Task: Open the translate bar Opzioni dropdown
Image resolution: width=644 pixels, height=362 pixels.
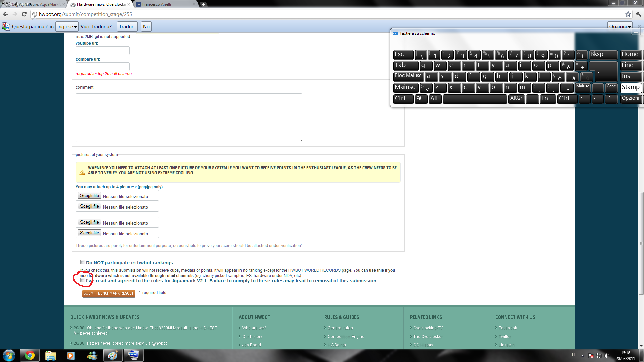Action: coord(620,26)
